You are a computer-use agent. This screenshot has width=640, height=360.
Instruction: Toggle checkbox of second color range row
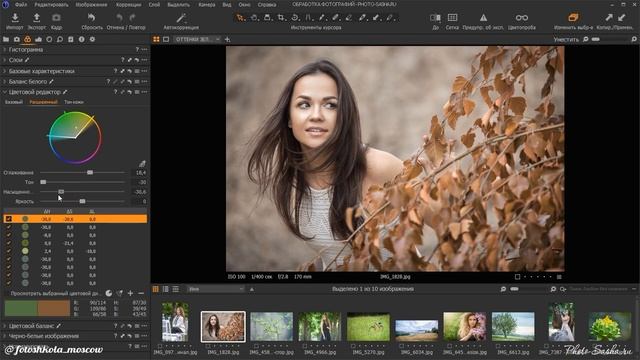tap(9, 227)
